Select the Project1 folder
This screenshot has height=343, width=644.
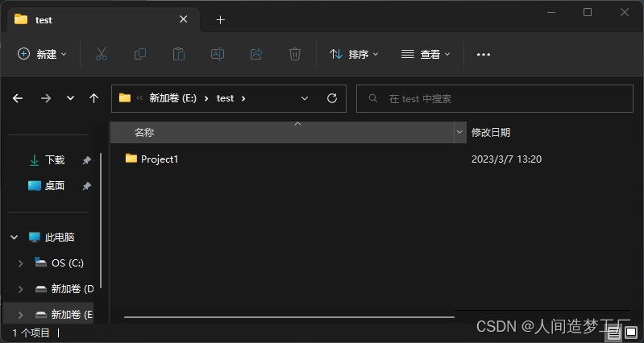(x=152, y=159)
